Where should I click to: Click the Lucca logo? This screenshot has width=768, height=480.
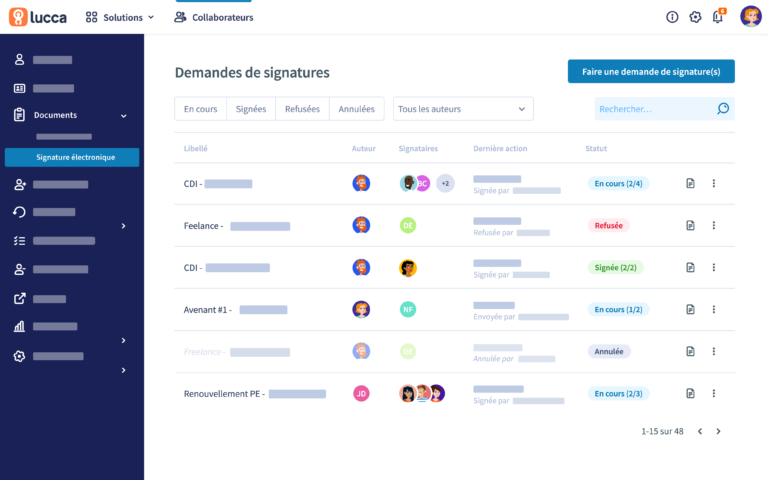38,17
